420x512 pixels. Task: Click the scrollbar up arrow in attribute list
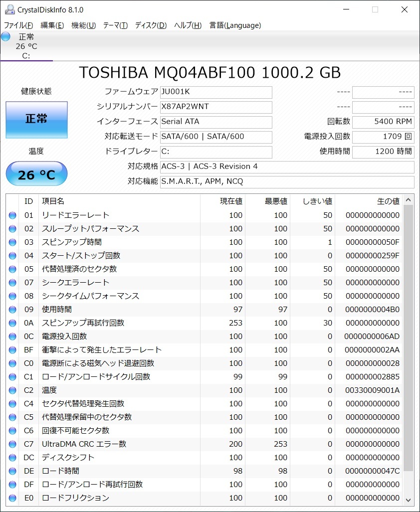pos(408,200)
